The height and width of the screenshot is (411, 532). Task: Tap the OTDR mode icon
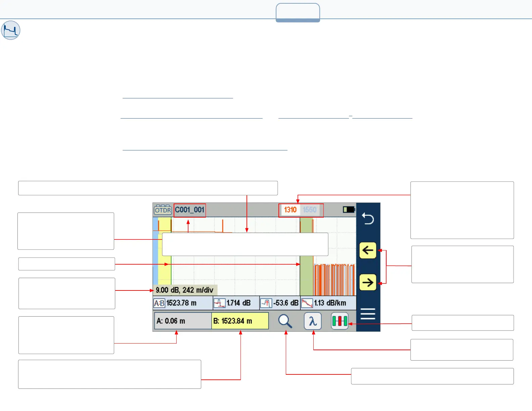tap(163, 210)
